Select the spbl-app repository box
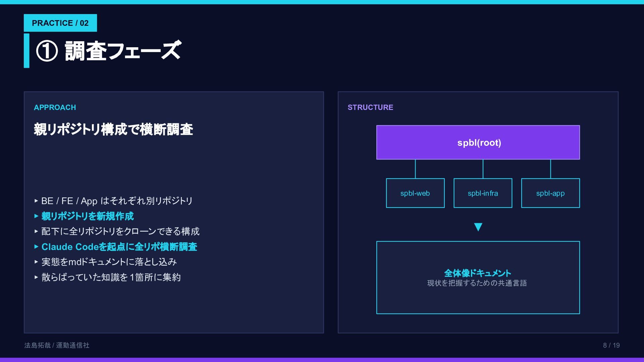Image resolution: width=644 pixels, height=362 pixels. click(550, 193)
